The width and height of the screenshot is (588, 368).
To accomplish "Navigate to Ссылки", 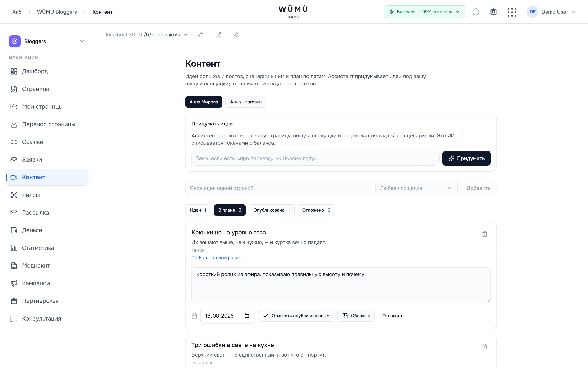I will pyautogui.click(x=47, y=142).
